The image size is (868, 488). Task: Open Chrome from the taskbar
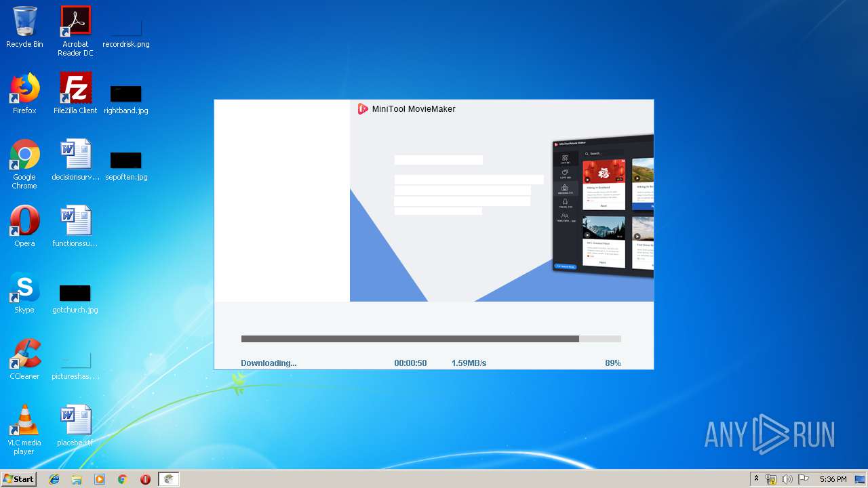pyautogui.click(x=123, y=479)
